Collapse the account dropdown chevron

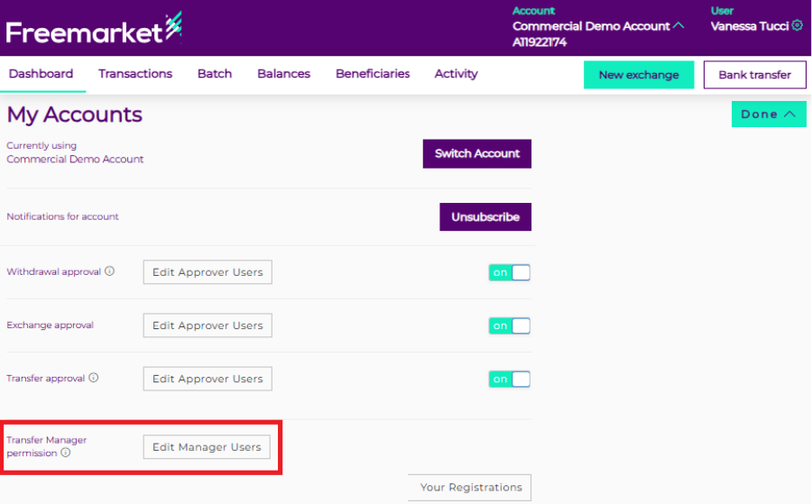click(x=678, y=26)
